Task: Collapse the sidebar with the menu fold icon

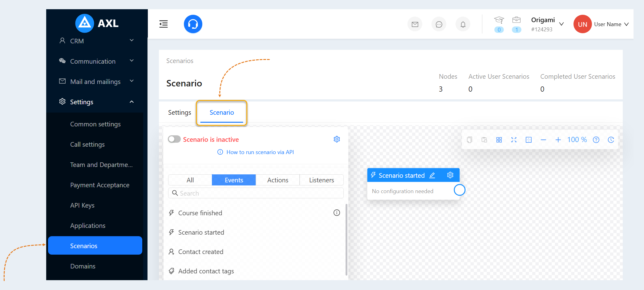Action: tap(164, 24)
